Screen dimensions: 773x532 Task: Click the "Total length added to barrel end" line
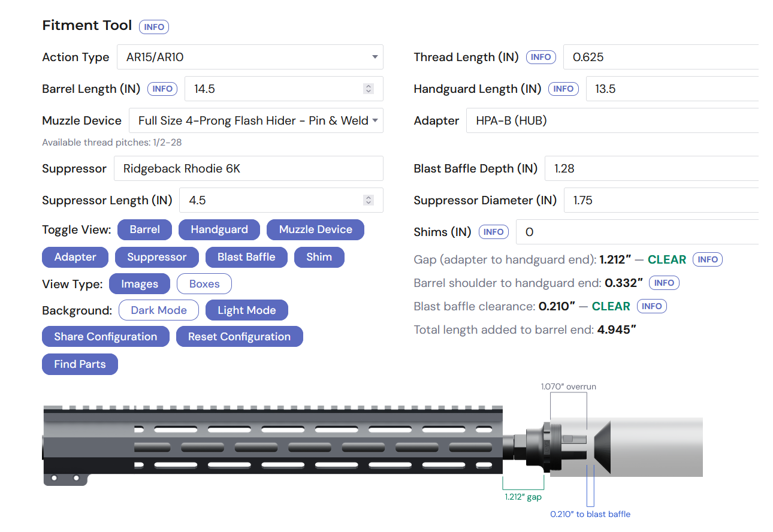click(x=525, y=330)
